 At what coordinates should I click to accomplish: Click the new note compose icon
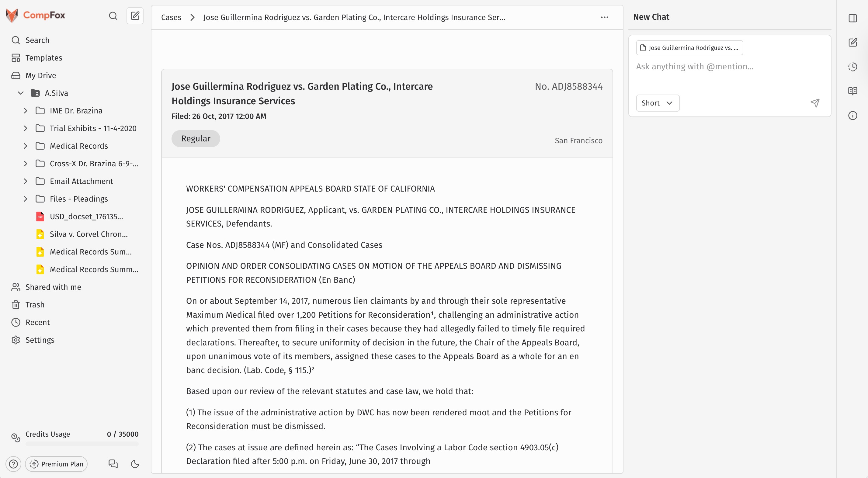click(135, 16)
